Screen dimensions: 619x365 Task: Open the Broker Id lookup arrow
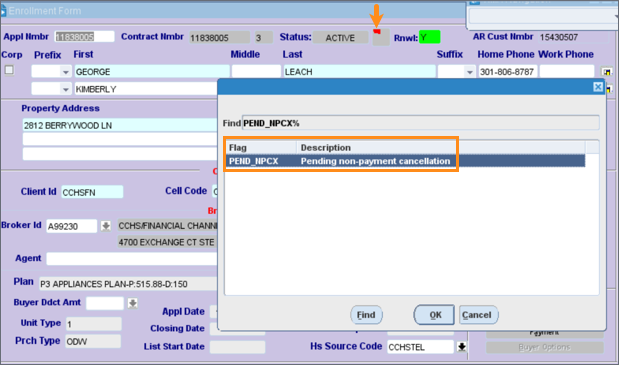pyautogui.click(x=105, y=226)
